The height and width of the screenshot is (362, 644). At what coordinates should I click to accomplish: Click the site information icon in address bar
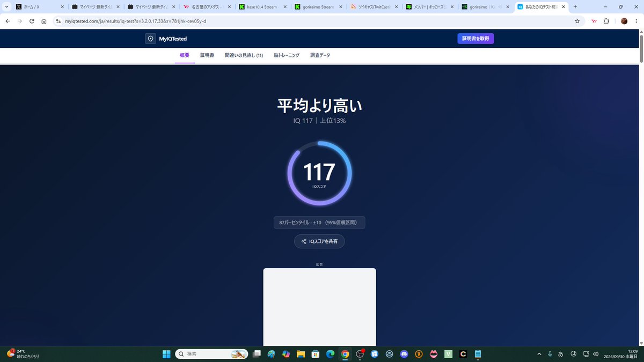point(59,21)
